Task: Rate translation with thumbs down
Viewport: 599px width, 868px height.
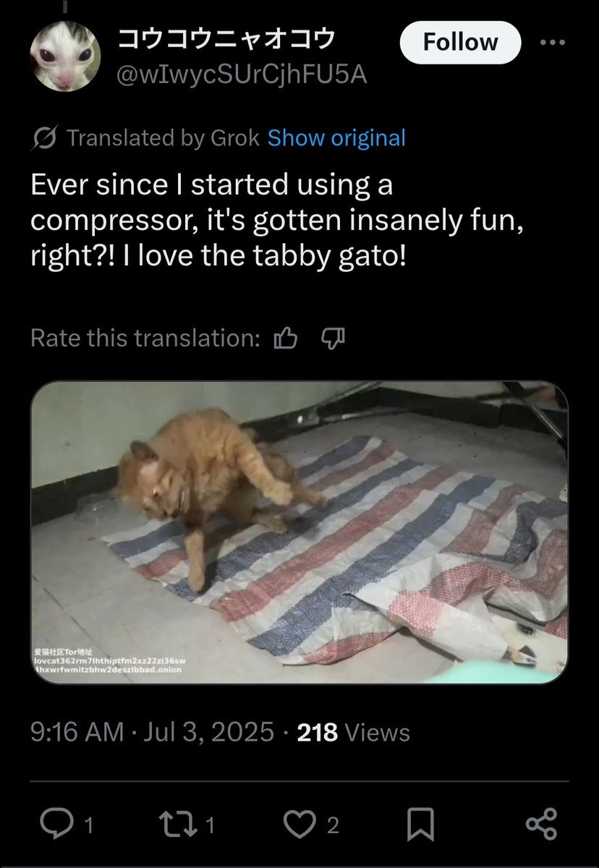Action: pyautogui.click(x=333, y=338)
